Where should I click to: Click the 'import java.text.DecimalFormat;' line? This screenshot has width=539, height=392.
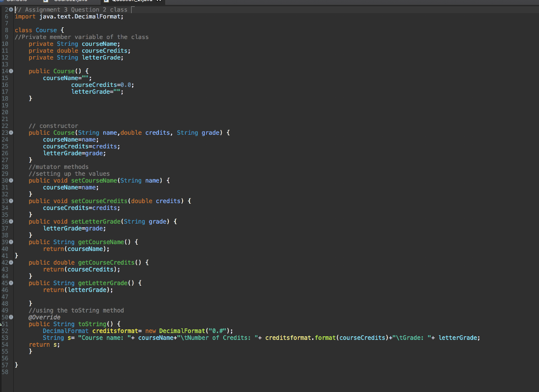tap(69, 16)
